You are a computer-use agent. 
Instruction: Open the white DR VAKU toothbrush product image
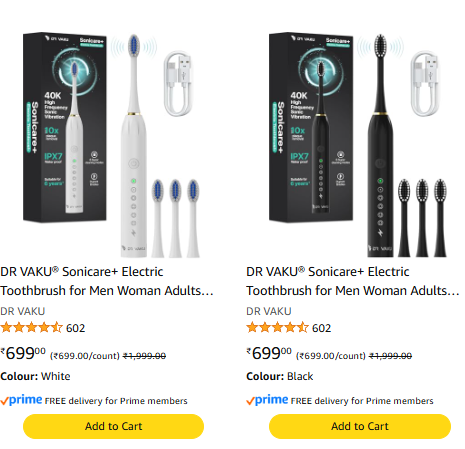[112, 145]
